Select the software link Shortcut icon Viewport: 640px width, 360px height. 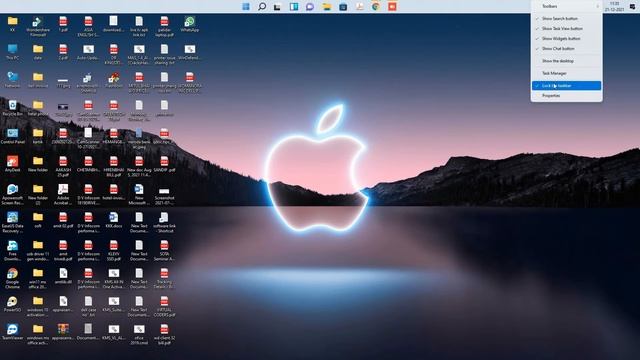pyautogui.click(x=164, y=222)
